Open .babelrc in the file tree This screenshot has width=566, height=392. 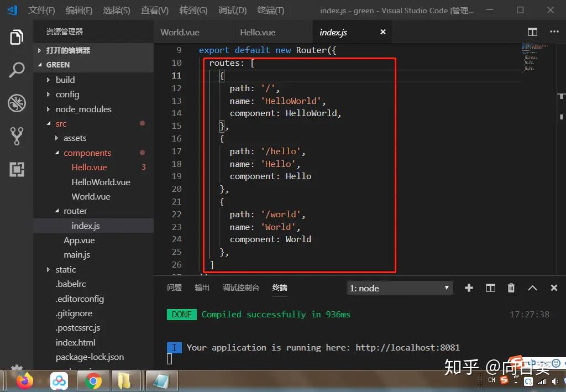click(71, 284)
